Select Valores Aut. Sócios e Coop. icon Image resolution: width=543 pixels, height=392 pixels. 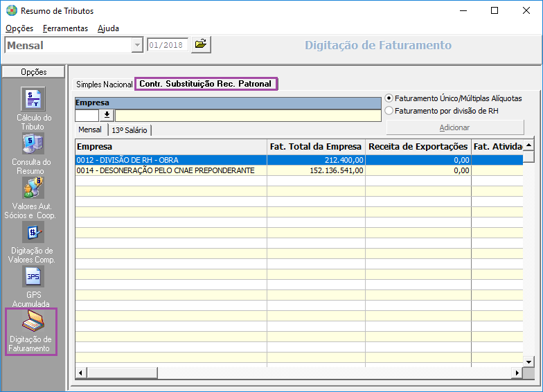click(33, 188)
